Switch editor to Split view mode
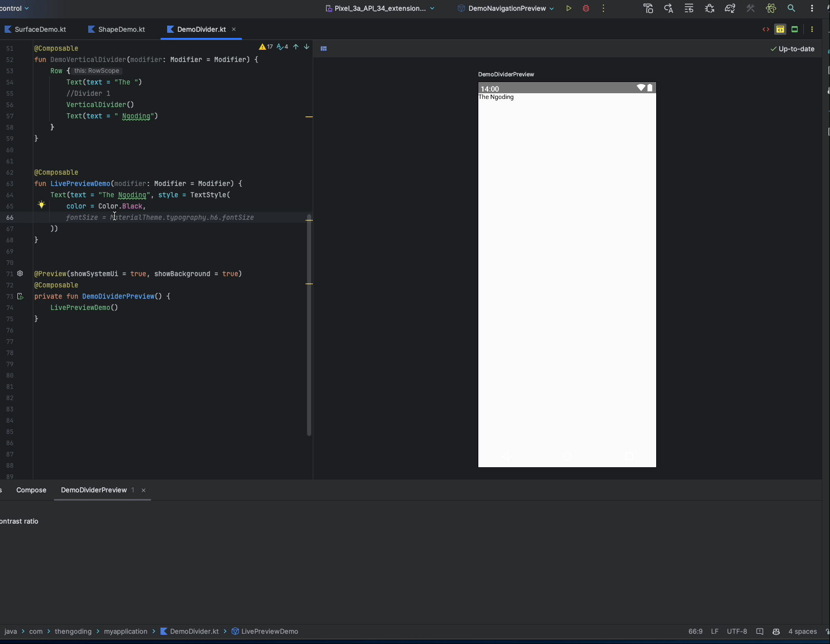 [x=780, y=29]
